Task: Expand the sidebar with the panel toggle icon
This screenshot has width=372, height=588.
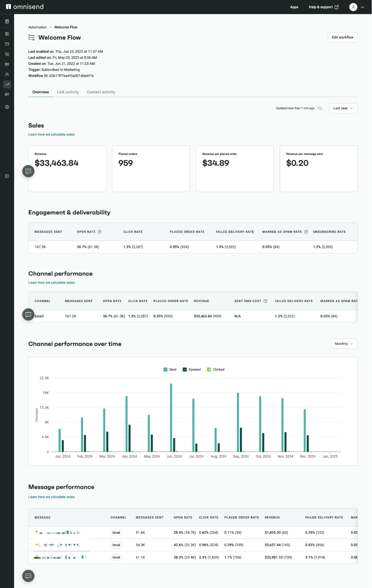Action: click(x=7, y=176)
